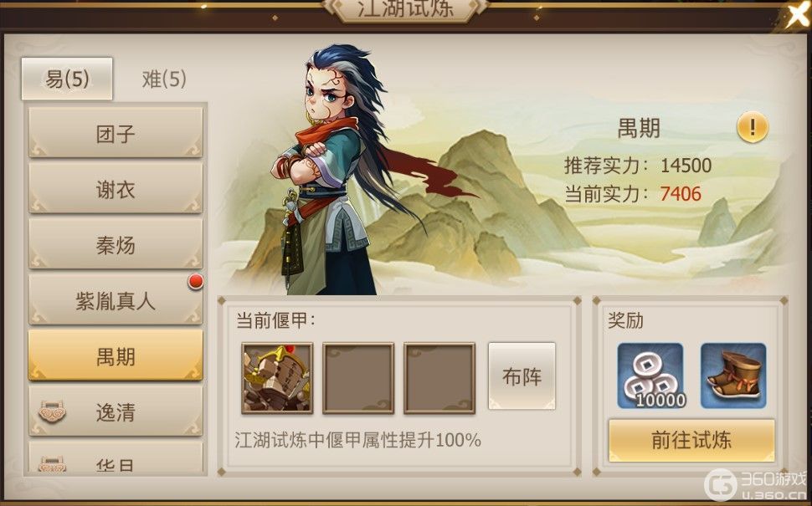The width and height of the screenshot is (812, 506).
Task: Click the lock icon beside 华日
Action: click(x=53, y=464)
